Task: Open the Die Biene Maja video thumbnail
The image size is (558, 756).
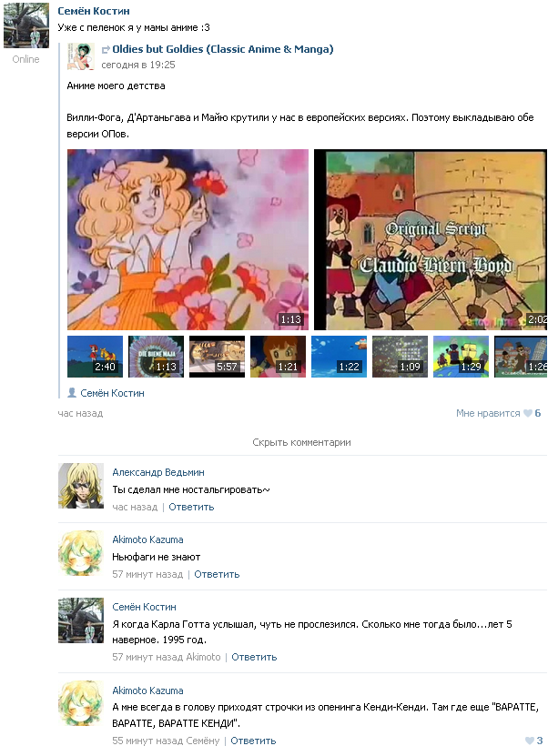Action: point(157,357)
